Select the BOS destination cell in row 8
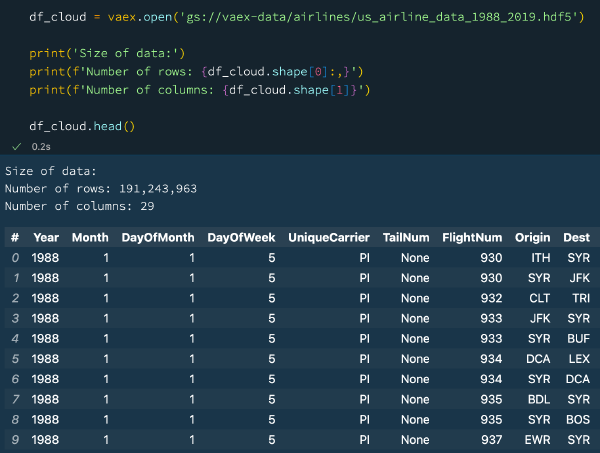600x453 pixels. click(578, 419)
